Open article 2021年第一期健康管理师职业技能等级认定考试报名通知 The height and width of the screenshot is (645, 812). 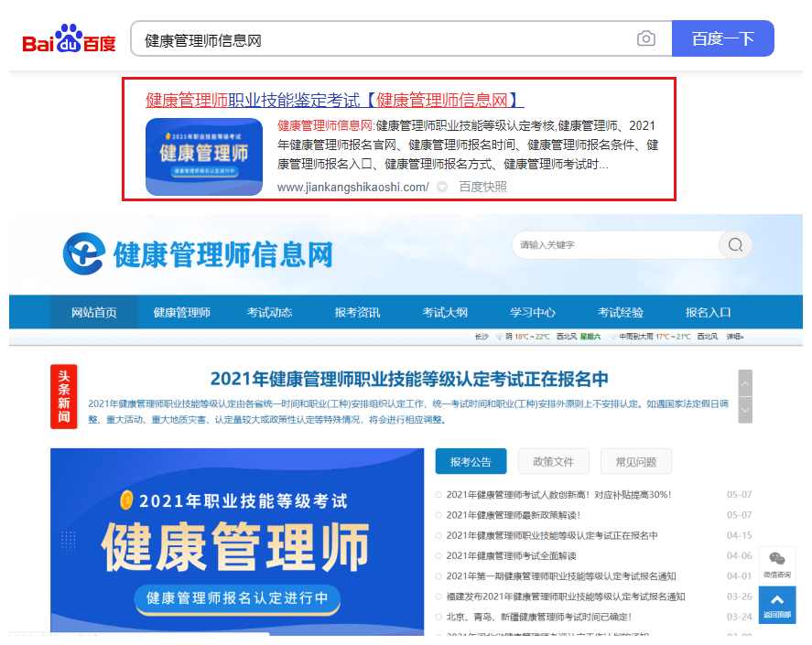[x=561, y=576]
